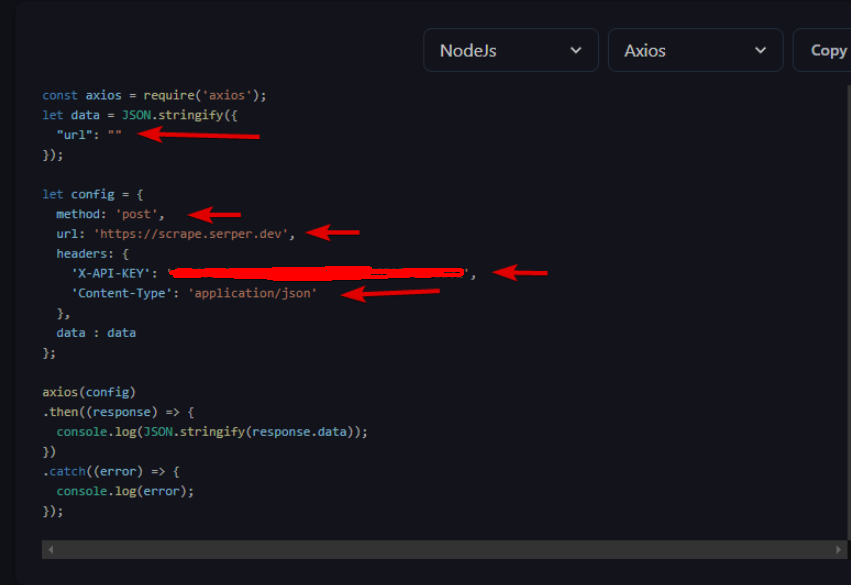The image size is (851, 585).
Task: Click the 'application/json' content type value
Action: [x=252, y=293]
